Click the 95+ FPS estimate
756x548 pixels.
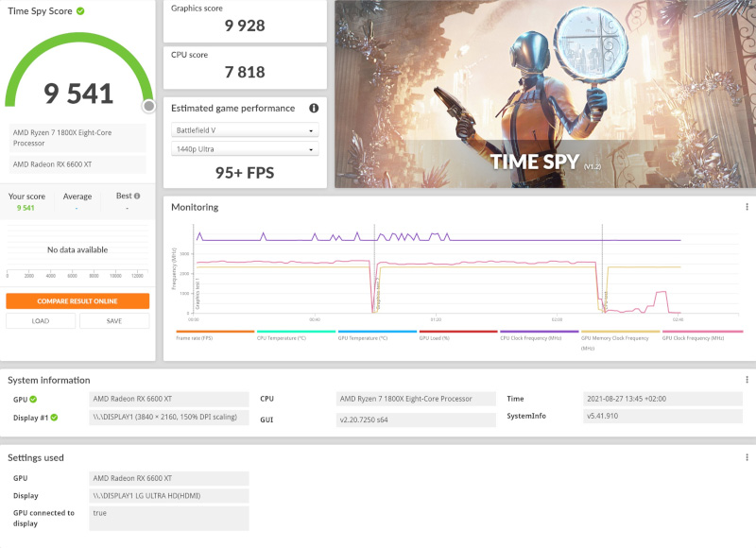(245, 173)
